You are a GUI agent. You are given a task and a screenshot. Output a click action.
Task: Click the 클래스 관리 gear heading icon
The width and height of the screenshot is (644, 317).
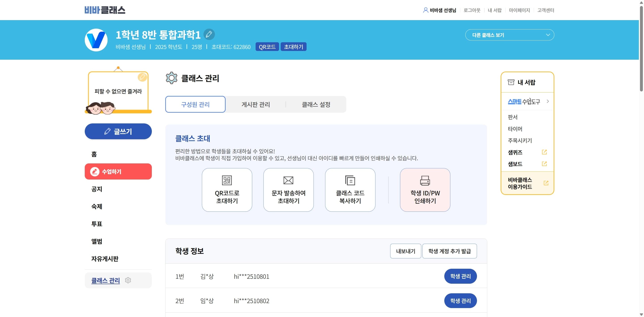pos(172,78)
